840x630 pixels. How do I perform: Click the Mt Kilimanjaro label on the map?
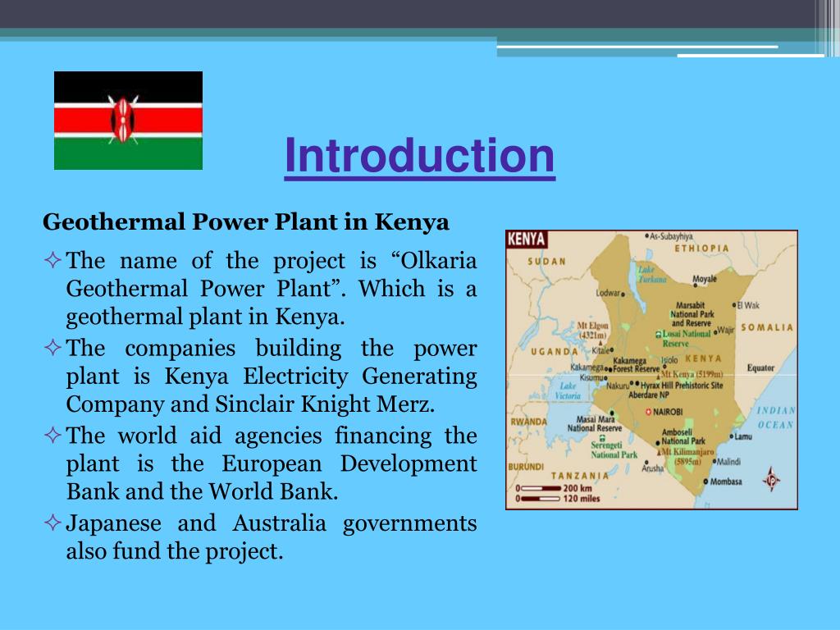click(x=688, y=456)
